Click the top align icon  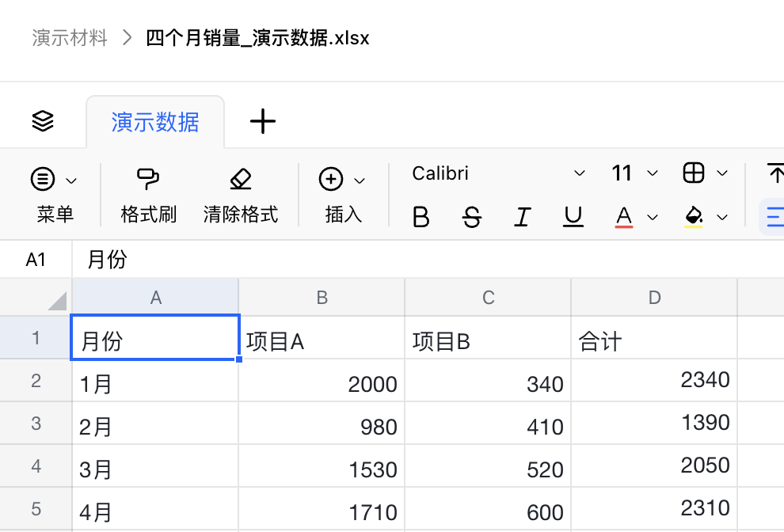775,173
